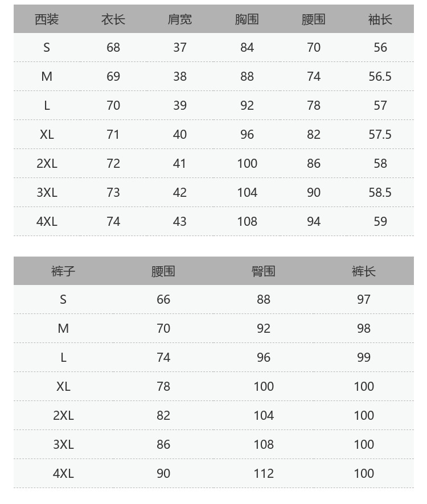This screenshot has width=427, height=504.
Task: Select the suit waist value 94
Action: point(314,221)
